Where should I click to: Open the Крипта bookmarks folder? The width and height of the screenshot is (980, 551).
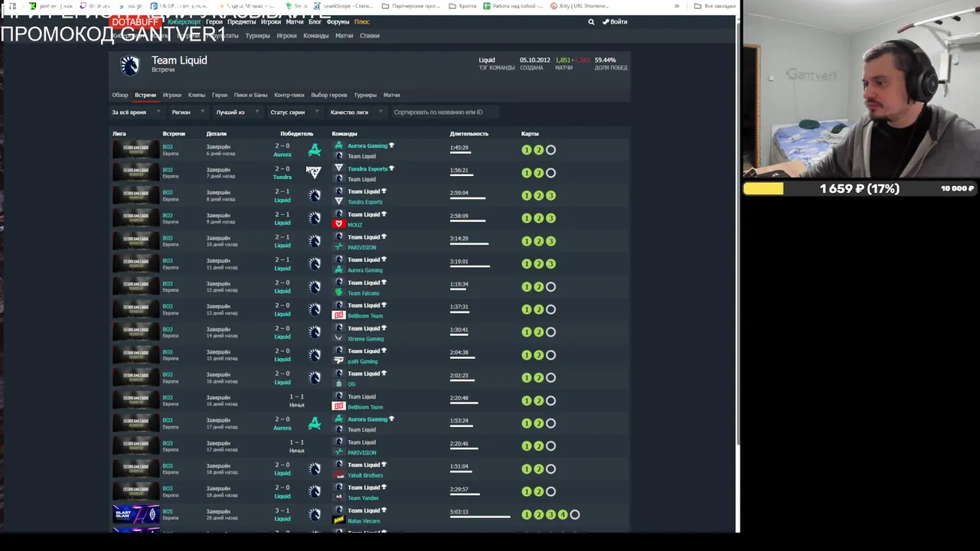click(x=462, y=6)
